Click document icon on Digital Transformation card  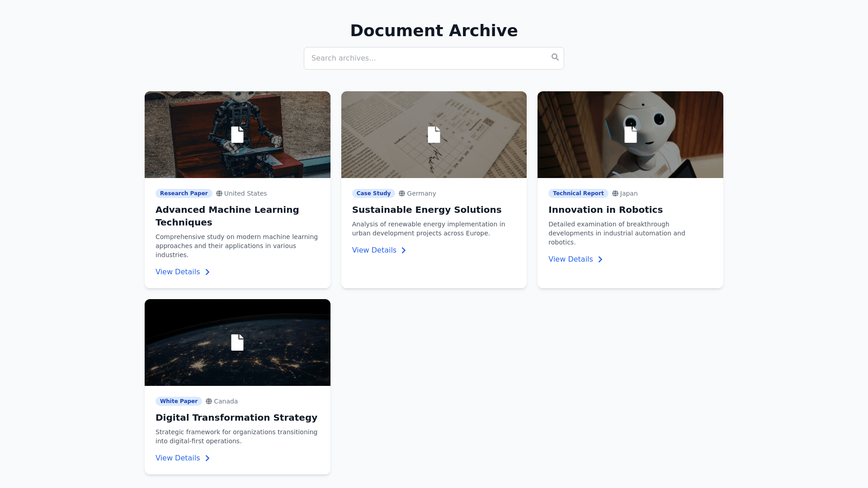point(237,343)
